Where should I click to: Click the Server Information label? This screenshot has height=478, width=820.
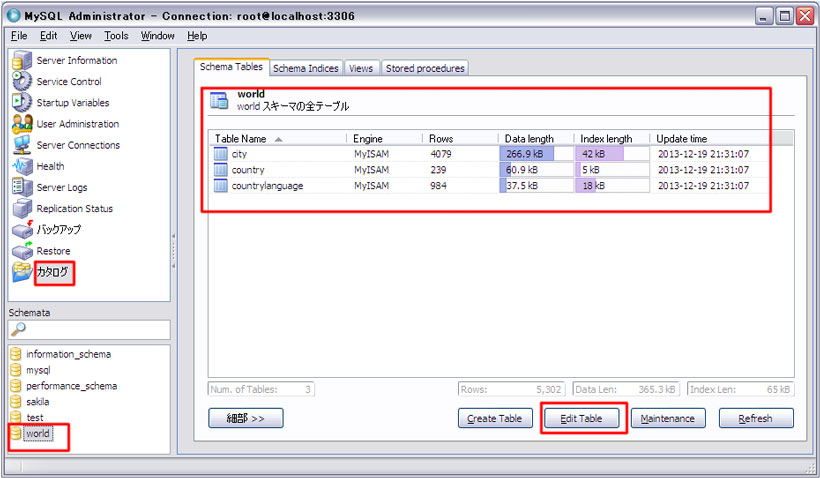click(x=77, y=60)
